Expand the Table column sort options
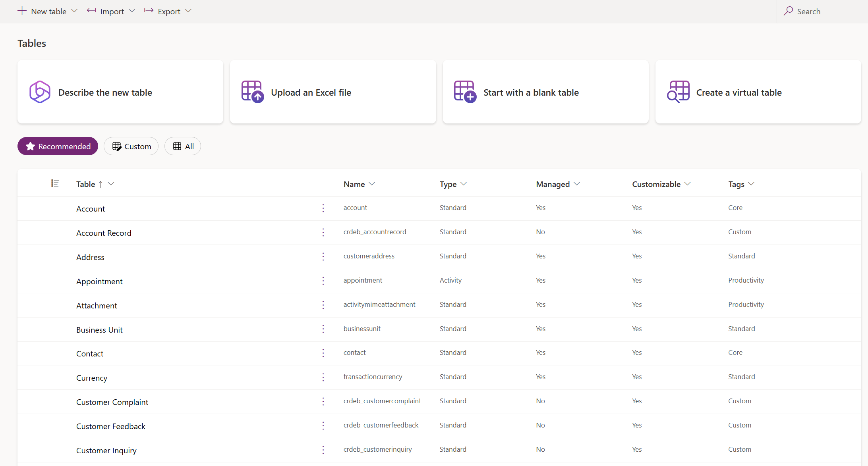 112,184
